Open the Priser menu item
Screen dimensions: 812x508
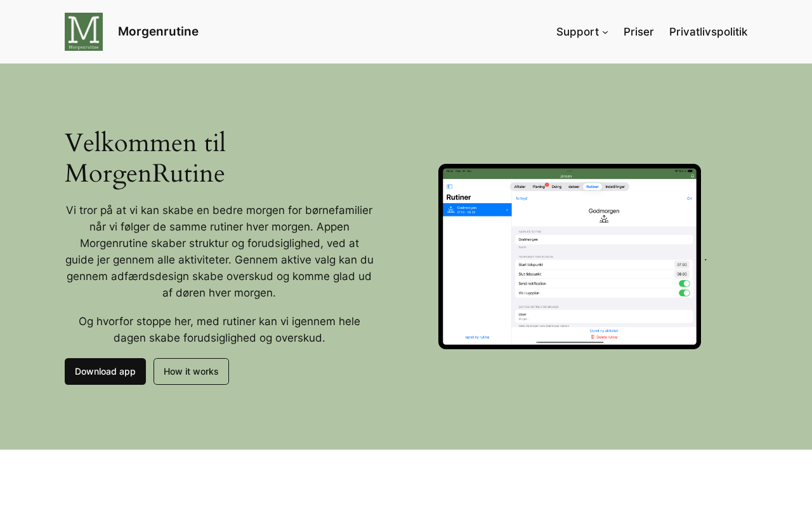[638, 32]
